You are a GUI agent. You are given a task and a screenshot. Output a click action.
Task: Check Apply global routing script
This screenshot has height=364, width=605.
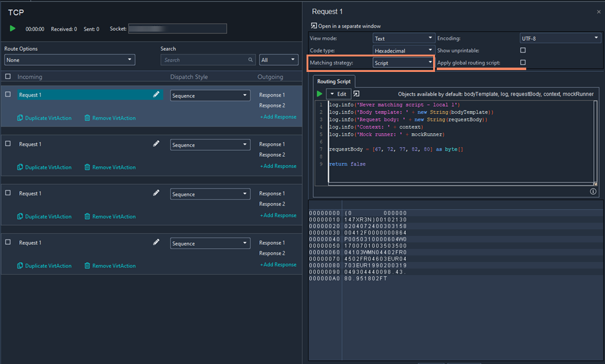[x=522, y=63]
